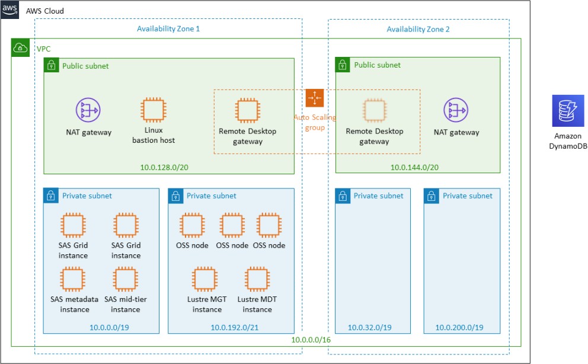Click the 'VPC' label

click(x=43, y=49)
